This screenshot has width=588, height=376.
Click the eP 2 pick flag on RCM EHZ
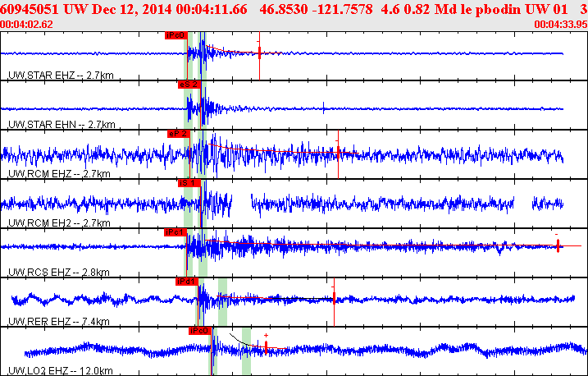[177, 133]
